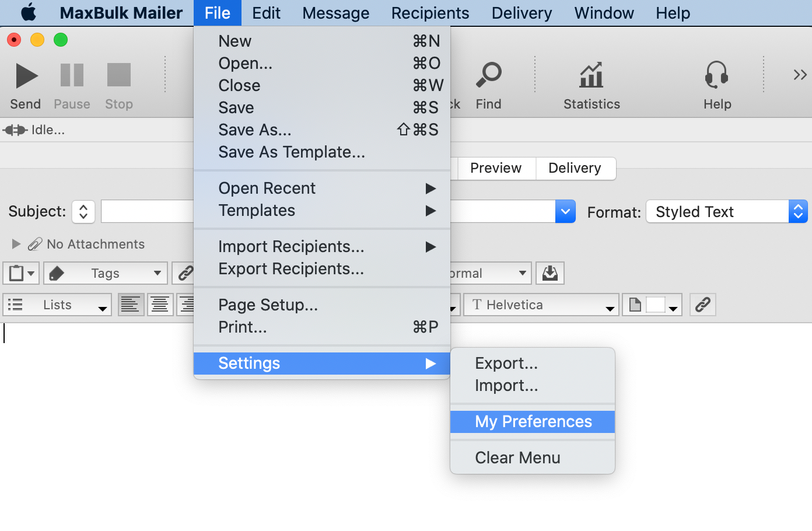Click the Pause toolbar icon
Viewport: 812px width, 531px height.
(x=72, y=75)
